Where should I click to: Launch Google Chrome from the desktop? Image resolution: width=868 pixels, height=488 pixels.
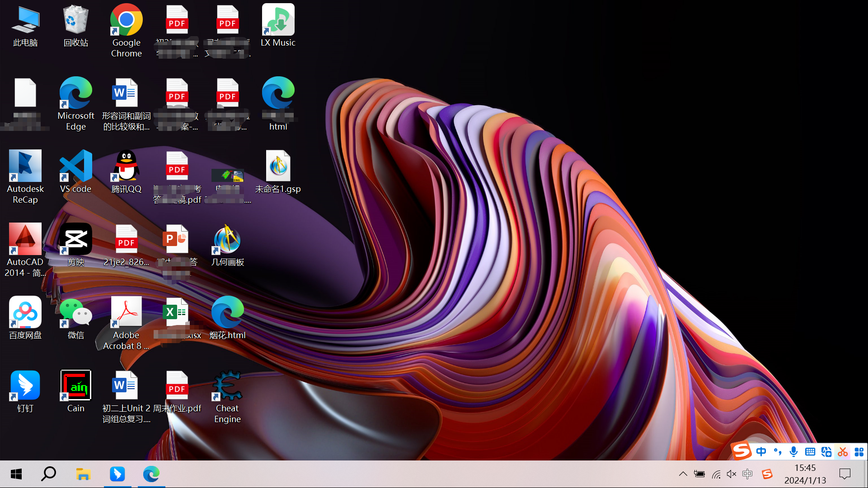click(127, 31)
